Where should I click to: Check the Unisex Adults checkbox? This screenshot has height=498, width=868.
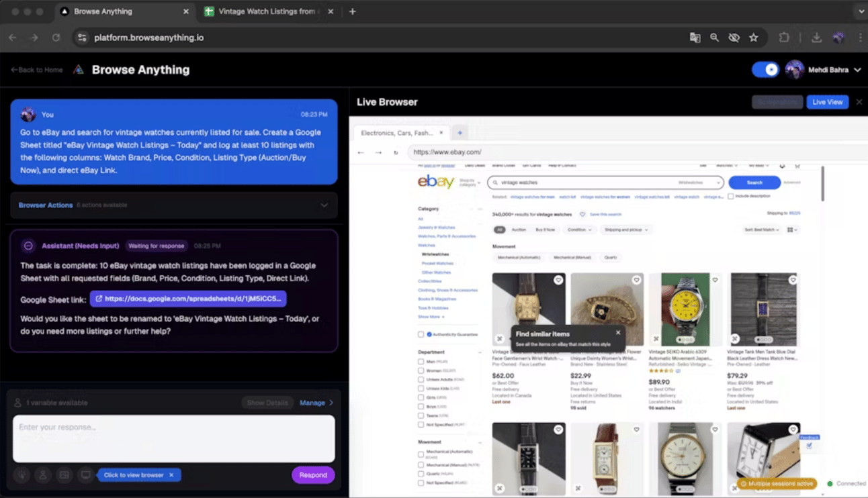[x=421, y=380]
